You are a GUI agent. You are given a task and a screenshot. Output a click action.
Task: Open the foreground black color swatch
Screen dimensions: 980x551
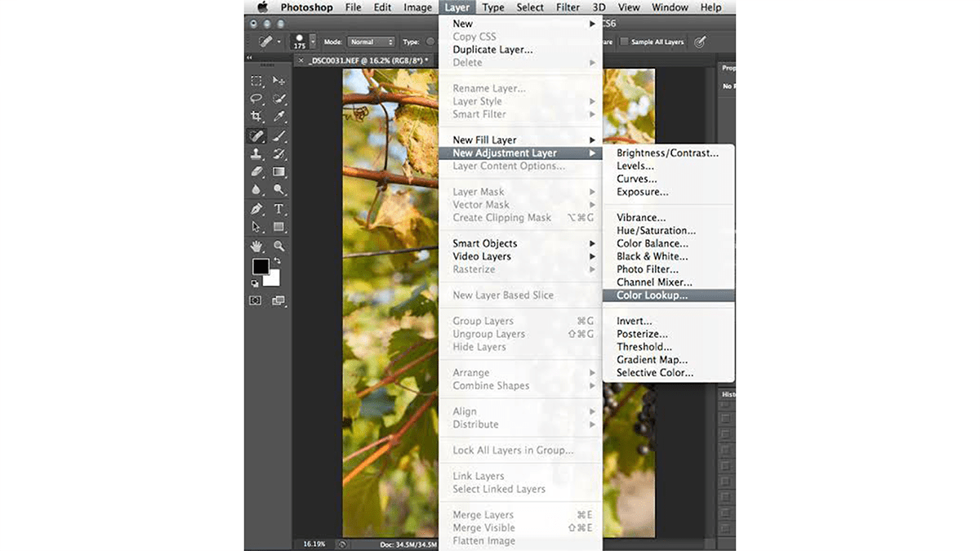click(x=260, y=266)
